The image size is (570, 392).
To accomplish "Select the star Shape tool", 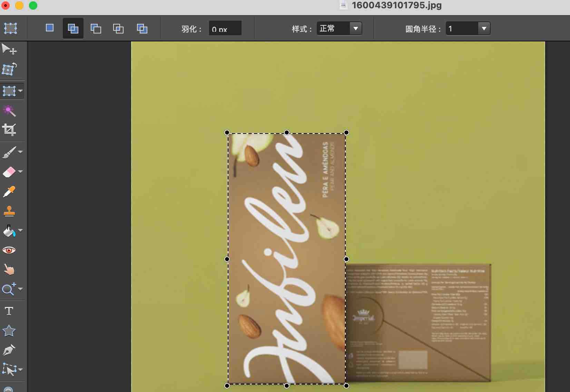I will coord(9,331).
